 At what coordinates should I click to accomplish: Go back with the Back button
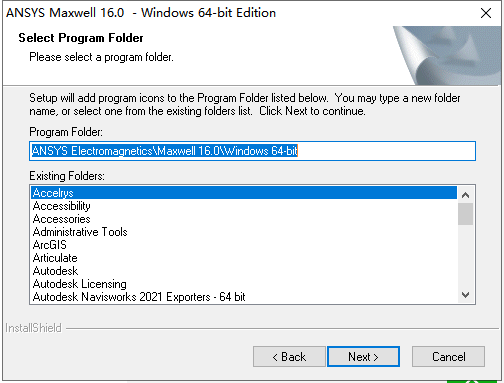[289, 356]
